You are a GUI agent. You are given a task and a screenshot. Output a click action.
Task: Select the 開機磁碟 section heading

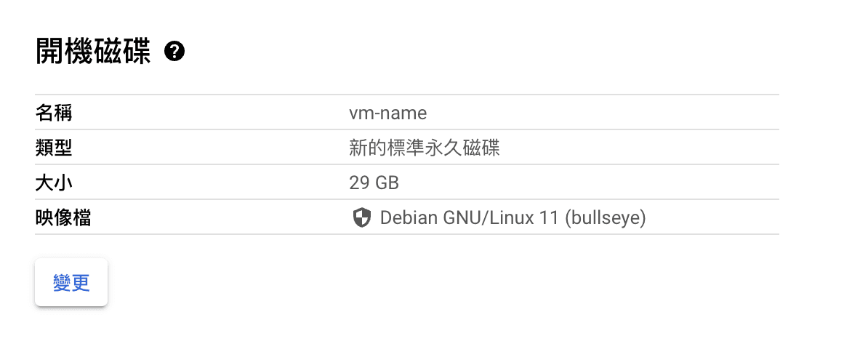click(x=93, y=52)
